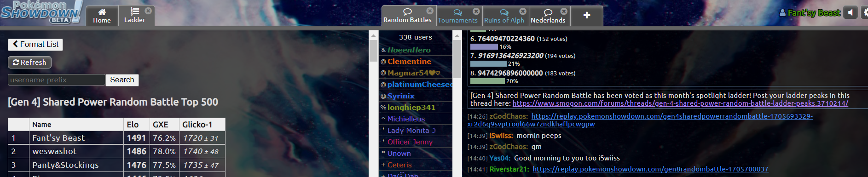Image resolution: width=868 pixels, height=177 pixels.
Task: Open the Home tab
Action: point(102,16)
